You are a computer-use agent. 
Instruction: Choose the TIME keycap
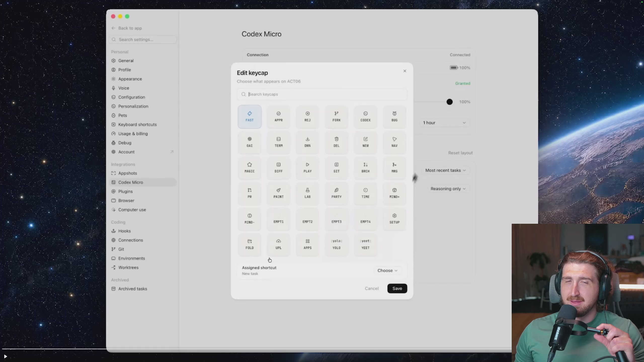pyautogui.click(x=365, y=193)
